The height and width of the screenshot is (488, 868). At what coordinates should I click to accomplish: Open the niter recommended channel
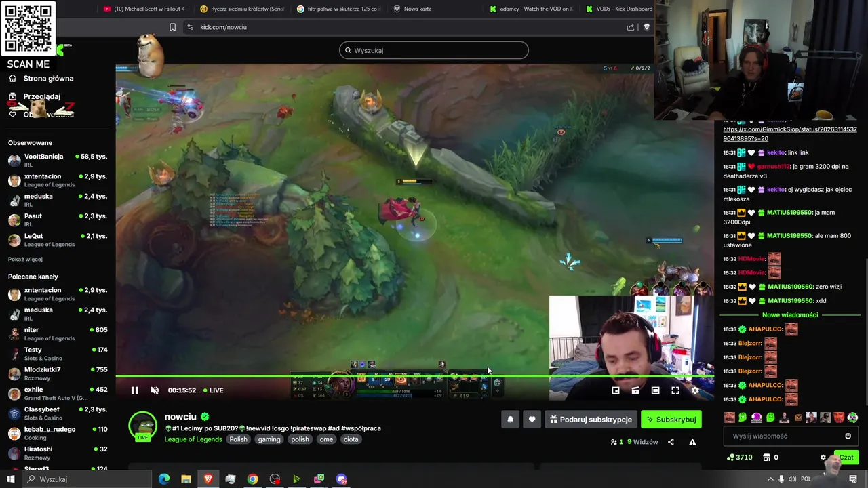pyautogui.click(x=58, y=333)
